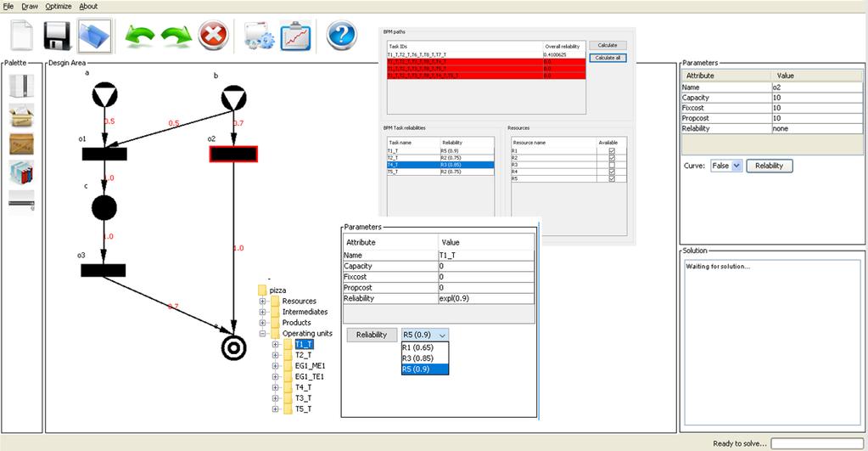Choose R3 (0.85) from dropdown list
The width and height of the screenshot is (868, 451).
425,358
